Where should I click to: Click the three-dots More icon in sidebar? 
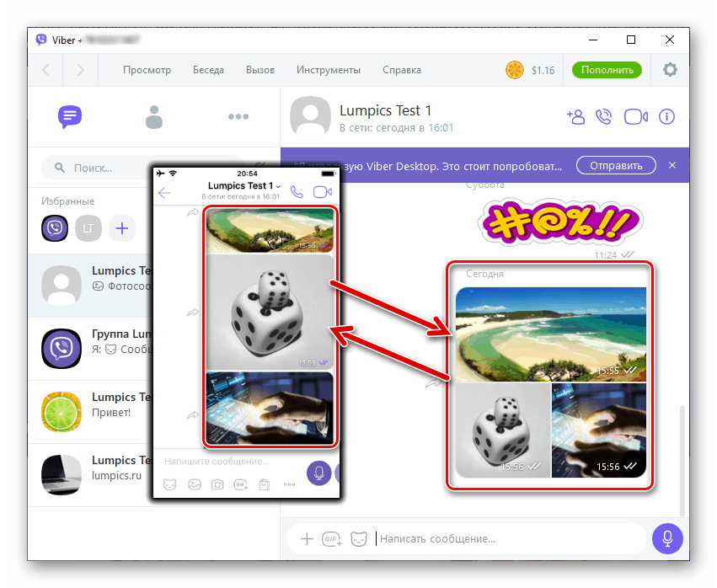[x=238, y=116]
